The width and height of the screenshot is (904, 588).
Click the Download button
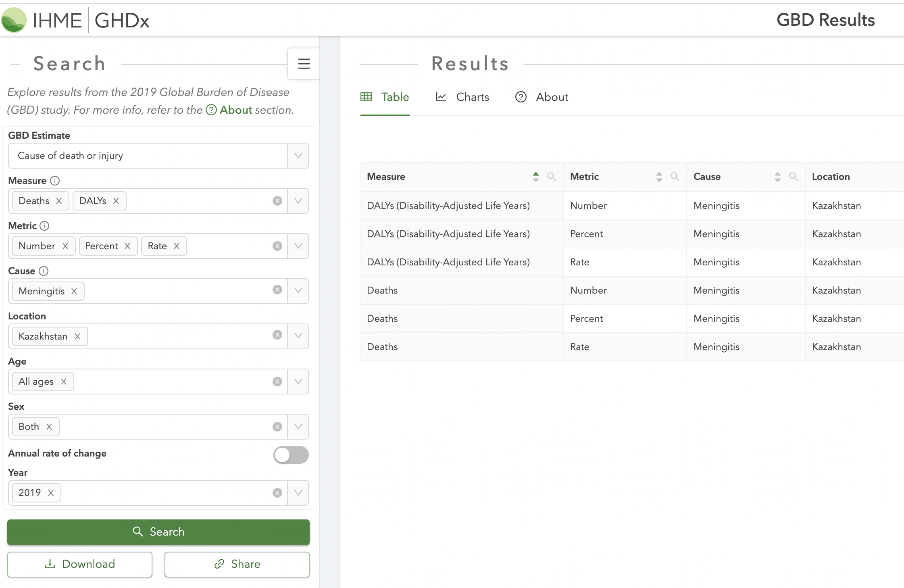(x=80, y=564)
